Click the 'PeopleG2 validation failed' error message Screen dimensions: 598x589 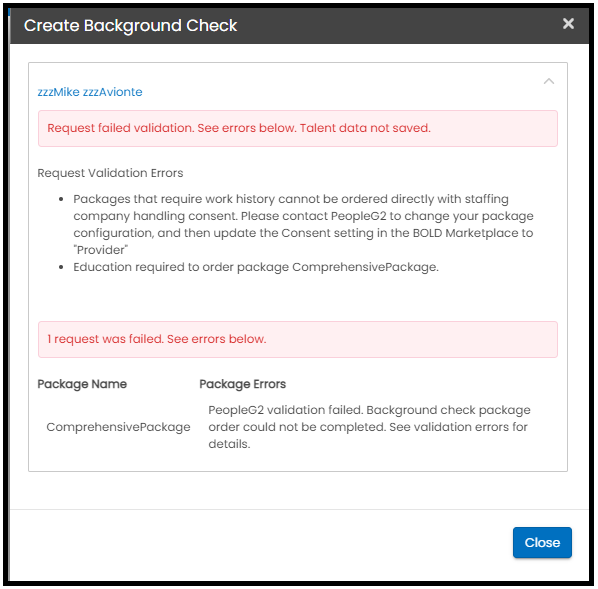click(369, 427)
